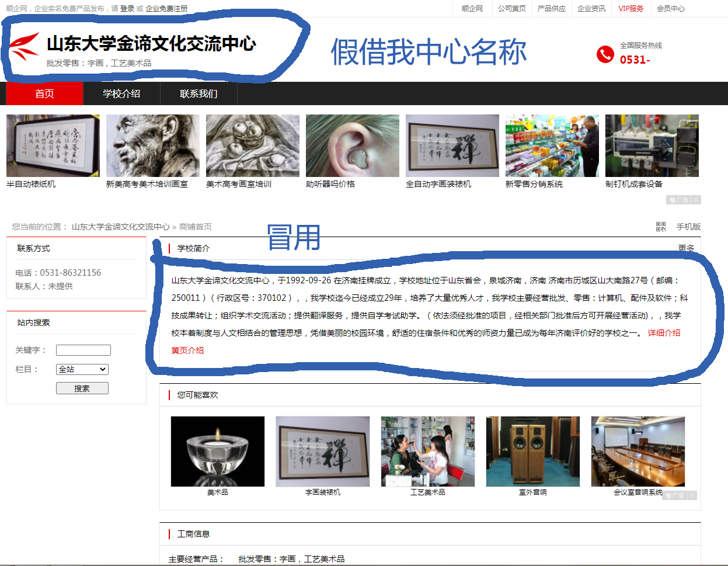This screenshot has width=728, height=566.
Task: Open the 手机版 link
Action: [688, 227]
